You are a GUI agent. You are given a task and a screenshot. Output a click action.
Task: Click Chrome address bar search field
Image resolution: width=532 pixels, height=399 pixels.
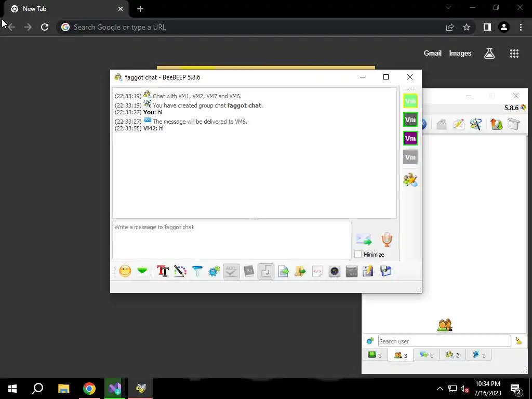(x=251, y=27)
